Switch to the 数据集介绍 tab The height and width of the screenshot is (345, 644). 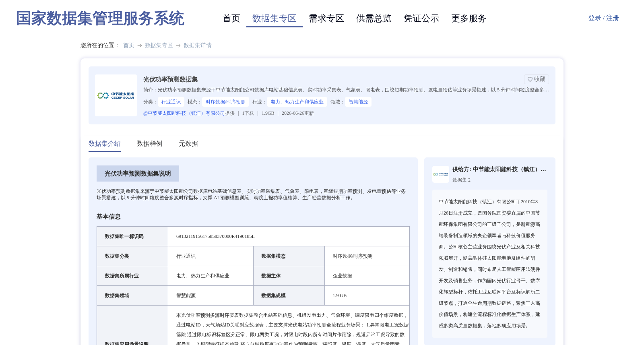point(105,144)
